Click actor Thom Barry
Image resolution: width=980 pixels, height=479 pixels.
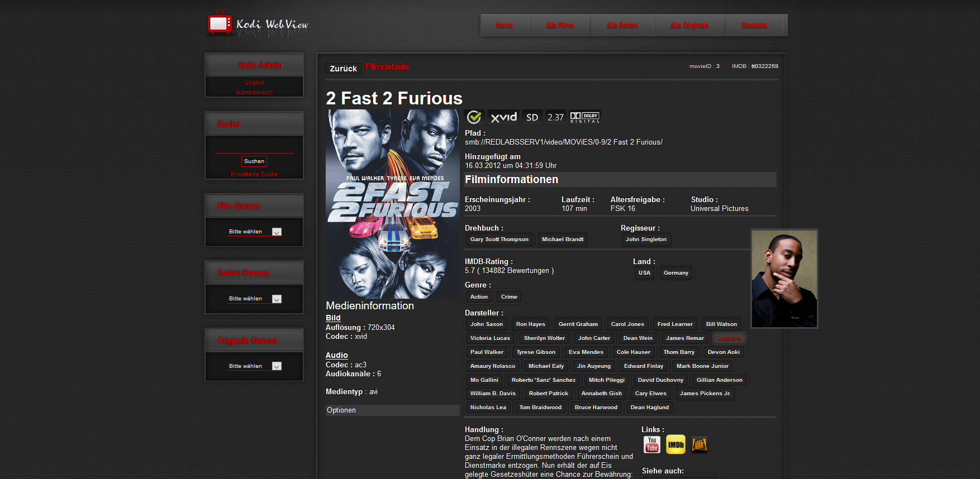coord(679,352)
